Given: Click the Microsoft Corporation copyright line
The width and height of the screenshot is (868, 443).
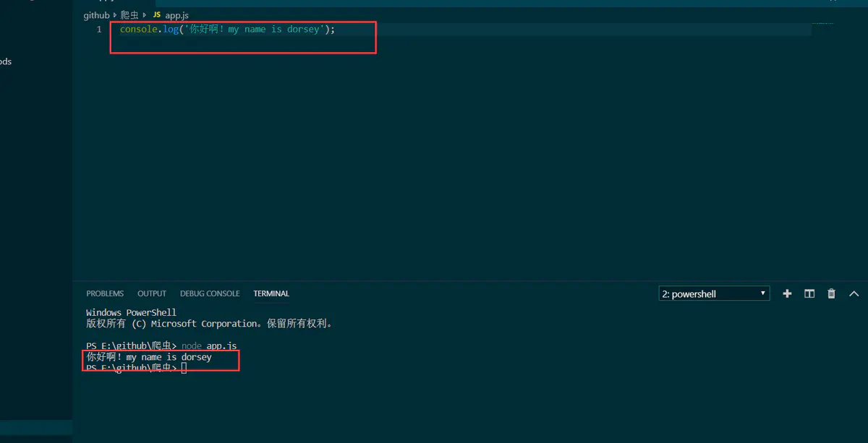Looking at the screenshot, I should click(210, 324).
